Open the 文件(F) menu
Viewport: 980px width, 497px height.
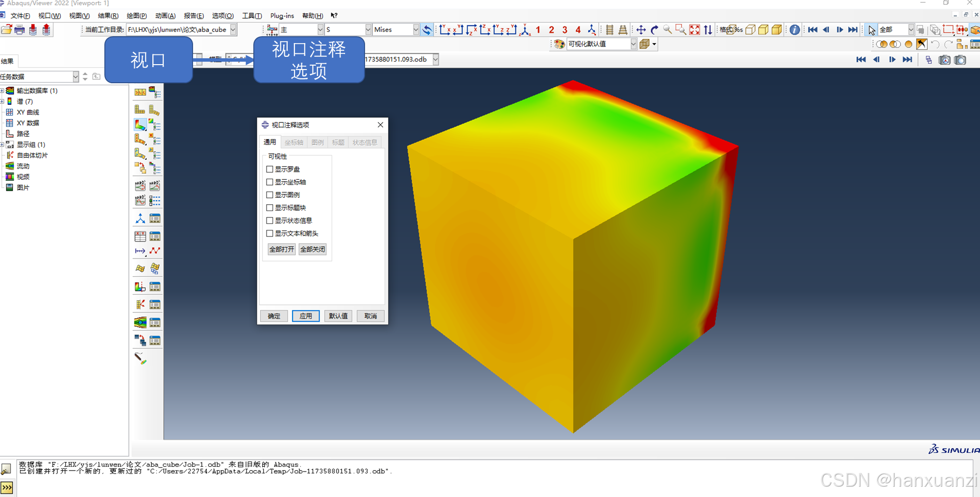click(20, 16)
